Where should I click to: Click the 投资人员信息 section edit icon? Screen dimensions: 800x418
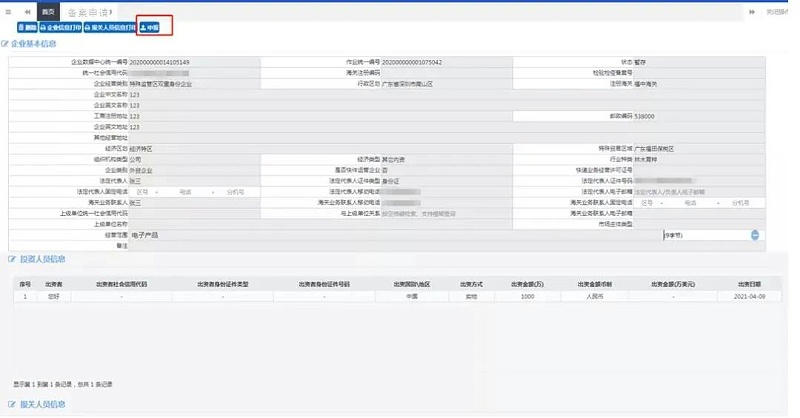[12, 259]
